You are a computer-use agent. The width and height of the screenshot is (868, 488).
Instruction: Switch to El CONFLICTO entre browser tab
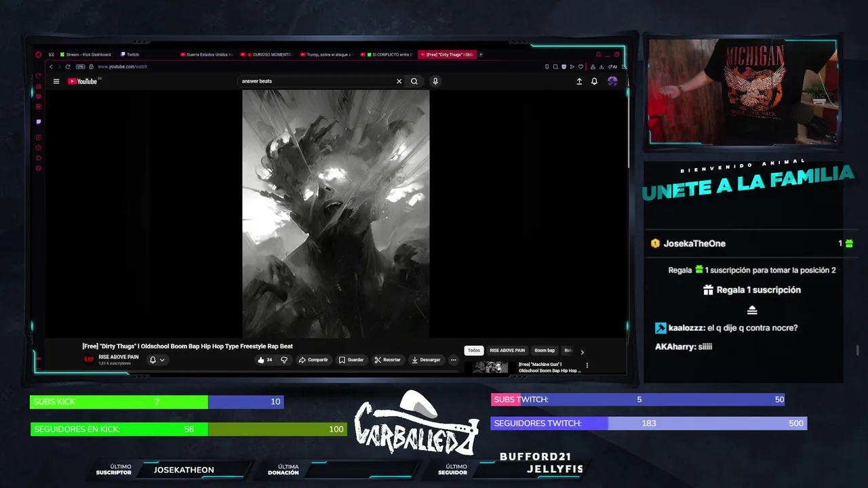pyautogui.click(x=386, y=54)
